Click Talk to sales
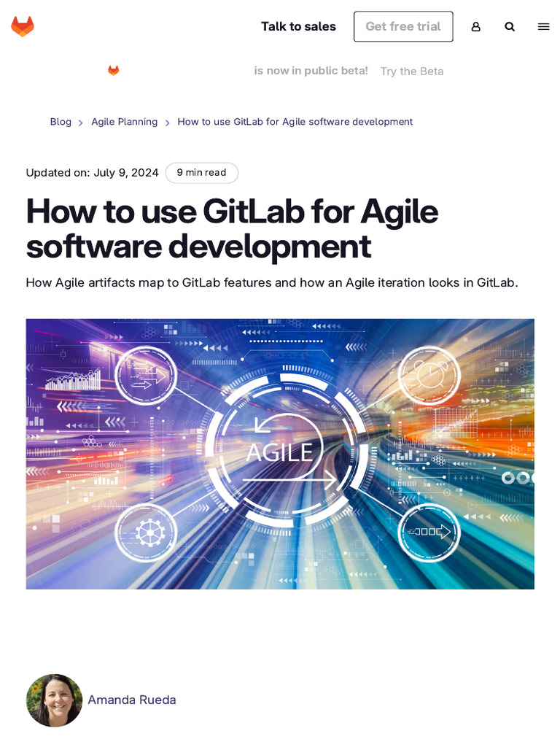This screenshot has width=560, height=747. pos(298,27)
